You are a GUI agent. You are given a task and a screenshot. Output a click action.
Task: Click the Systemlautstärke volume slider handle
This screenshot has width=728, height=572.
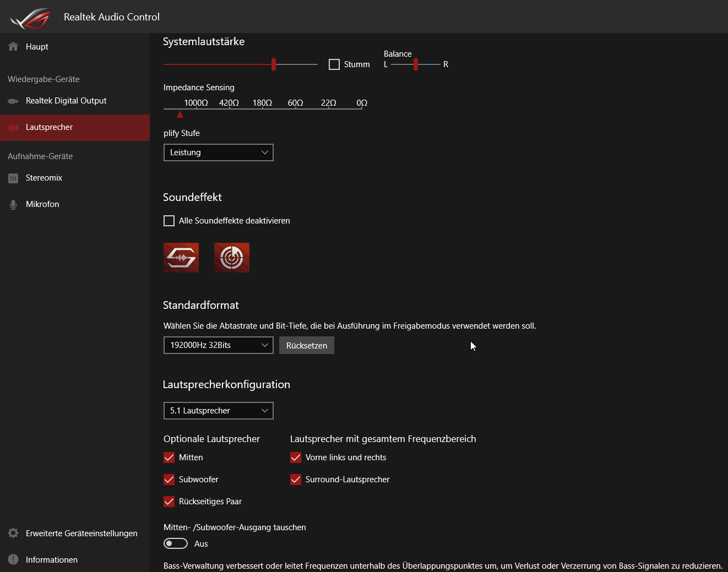point(274,64)
